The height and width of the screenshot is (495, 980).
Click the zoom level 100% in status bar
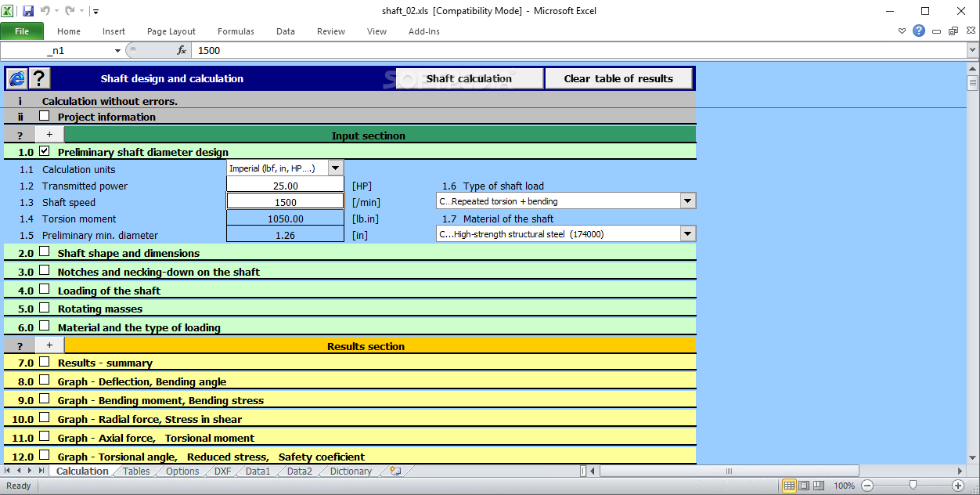[844, 486]
